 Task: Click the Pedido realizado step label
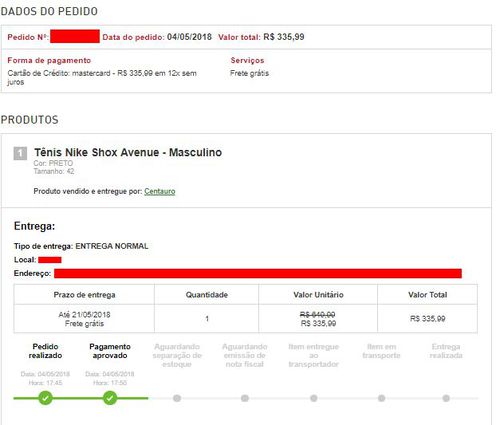(x=45, y=351)
